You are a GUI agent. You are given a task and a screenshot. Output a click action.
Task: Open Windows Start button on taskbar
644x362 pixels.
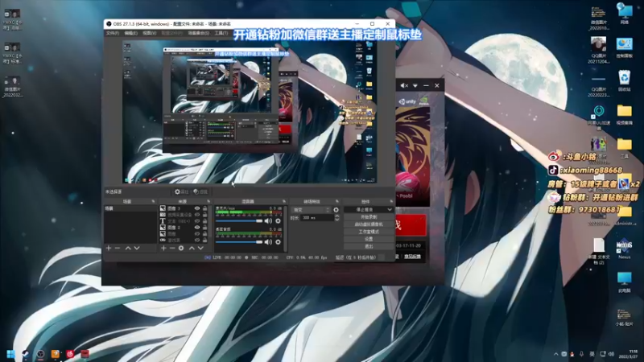click(10, 354)
